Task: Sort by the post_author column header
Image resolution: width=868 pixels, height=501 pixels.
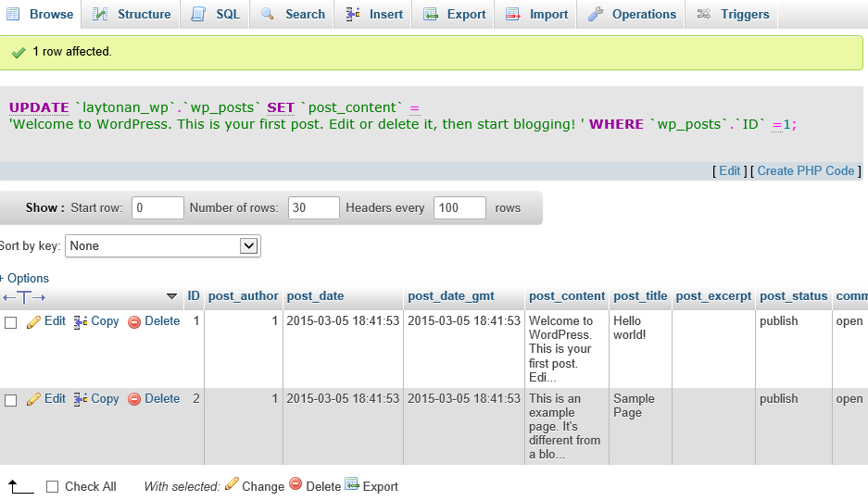Action: (243, 296)
